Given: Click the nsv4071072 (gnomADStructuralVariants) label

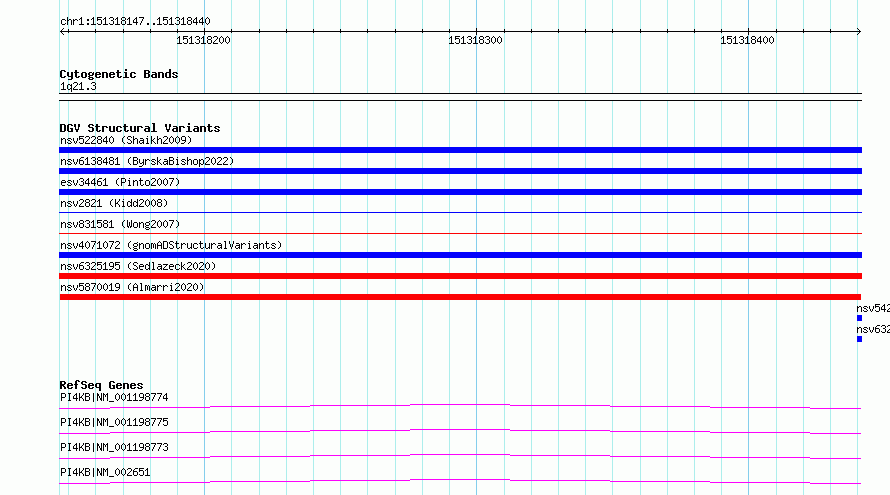Looking at the screenshot, I should click(171, 245).
